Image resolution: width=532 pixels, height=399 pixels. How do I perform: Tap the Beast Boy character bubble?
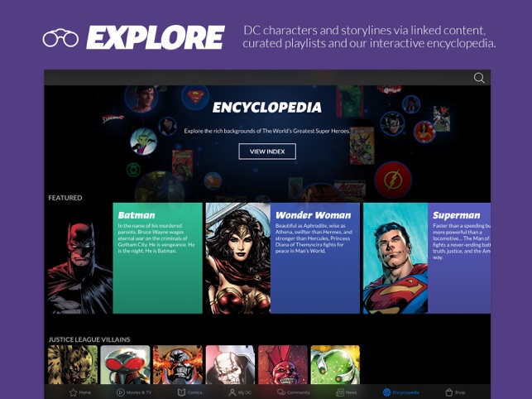(x=143, y=141)
